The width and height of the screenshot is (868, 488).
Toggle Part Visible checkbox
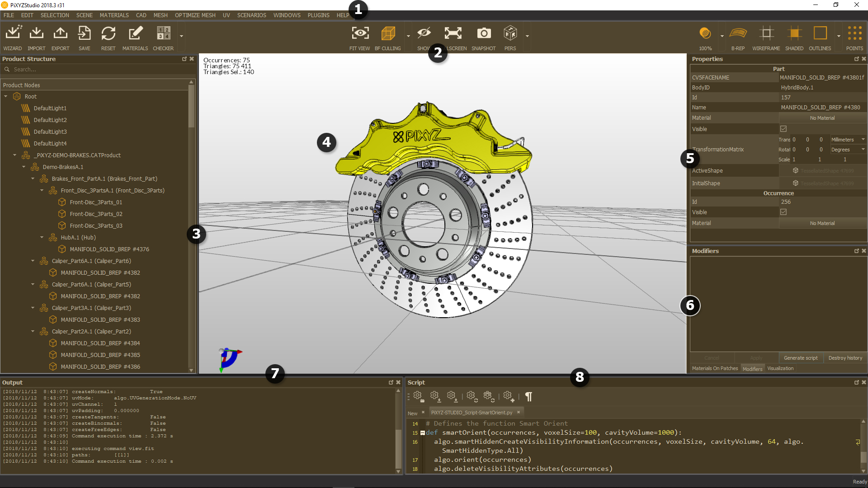coord(783,129)
